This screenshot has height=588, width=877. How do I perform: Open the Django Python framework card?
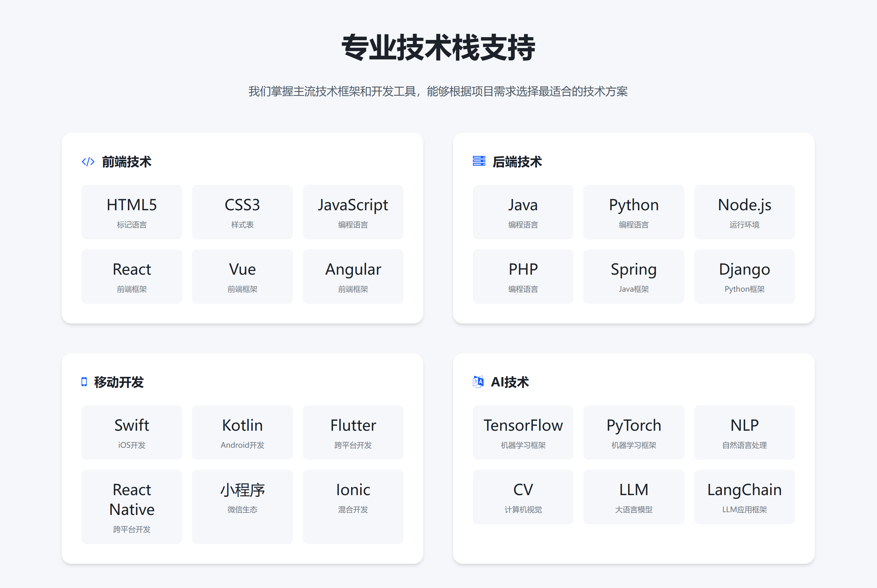[744, 277]
